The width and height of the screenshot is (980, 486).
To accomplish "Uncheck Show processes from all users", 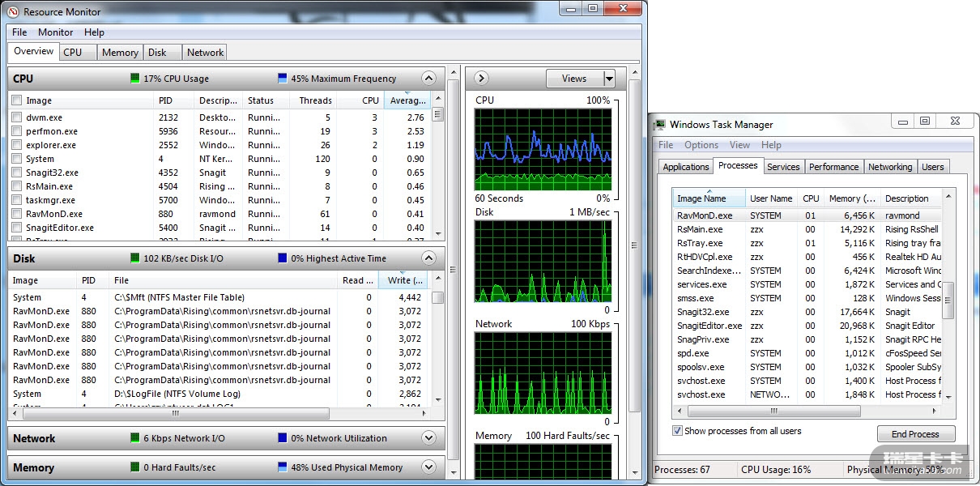I will coord(677,431).
